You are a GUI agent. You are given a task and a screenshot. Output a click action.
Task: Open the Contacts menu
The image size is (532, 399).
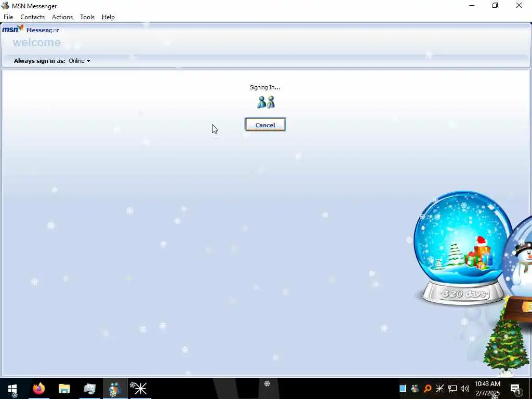click(32, 17)
